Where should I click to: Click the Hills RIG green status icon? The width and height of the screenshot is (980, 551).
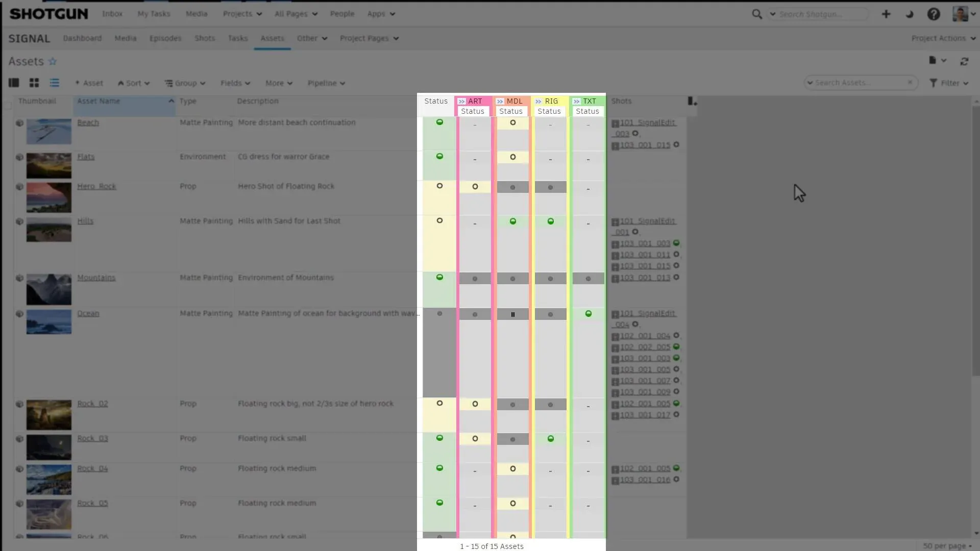(551, 221)
